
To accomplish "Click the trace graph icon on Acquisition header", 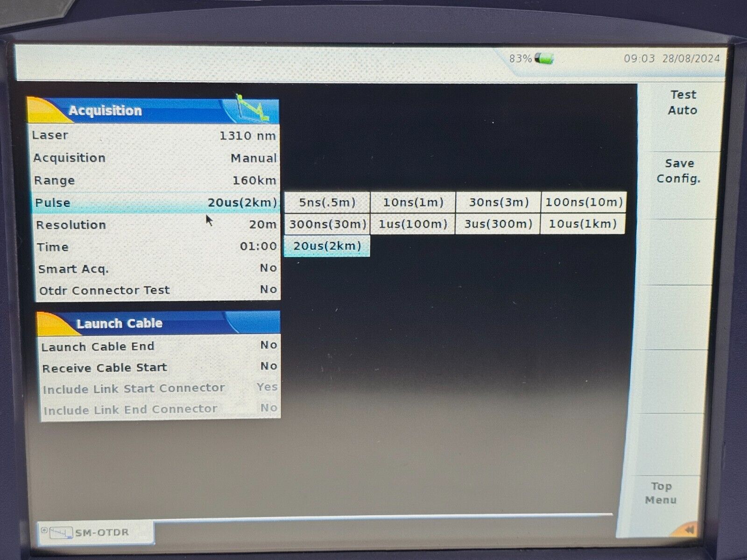I will (x=248, y=106).
